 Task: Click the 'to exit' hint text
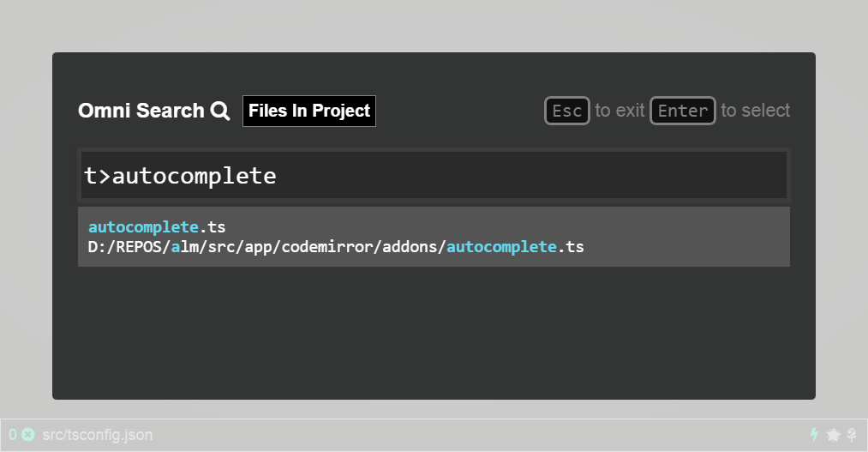point(620,111)
